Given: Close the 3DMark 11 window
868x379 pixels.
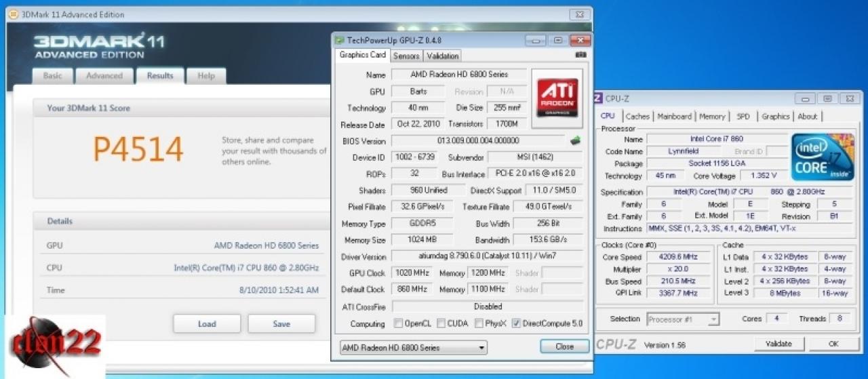Looking at the screenshot, I should (x=579, y=14).
